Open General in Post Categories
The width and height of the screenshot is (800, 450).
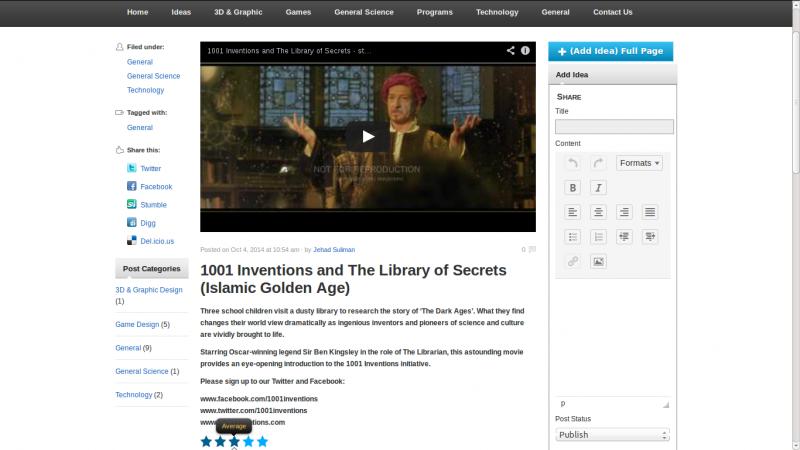click(128, 347)
